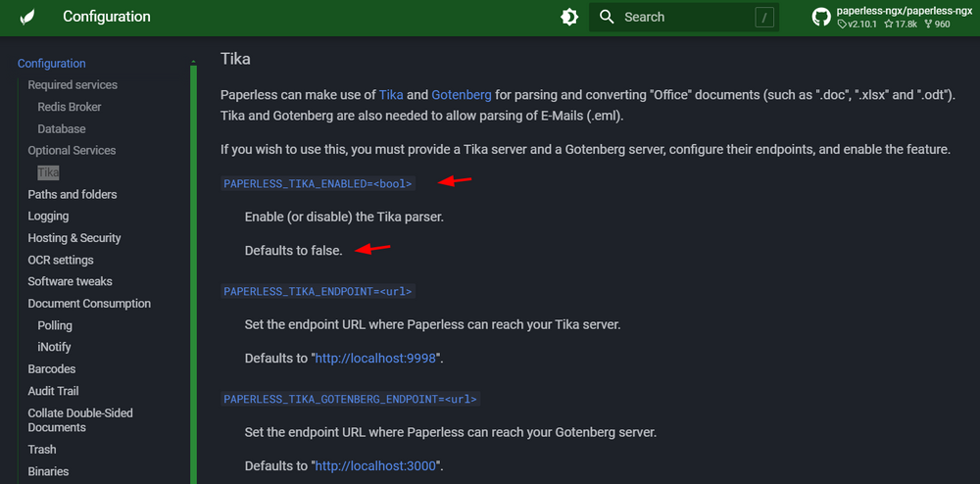Focus the Search input field
This screenshot has height=484, width=980.
(684, 17)
